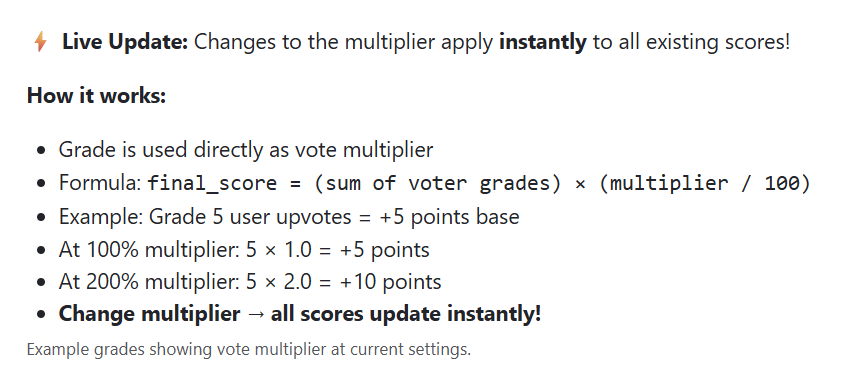
Task: Click the word "Formula:" label
Action: point(100,184)
